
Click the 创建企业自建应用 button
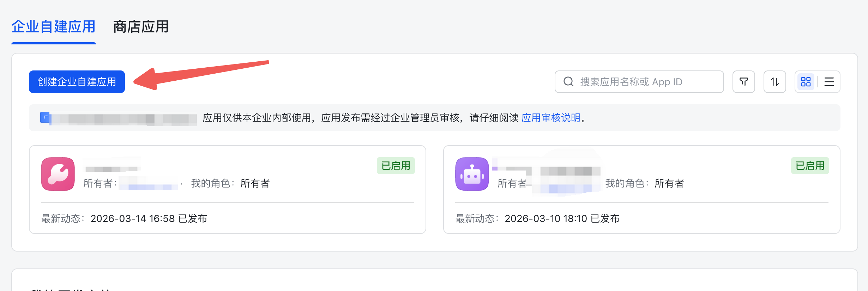(x=77, y=82)
